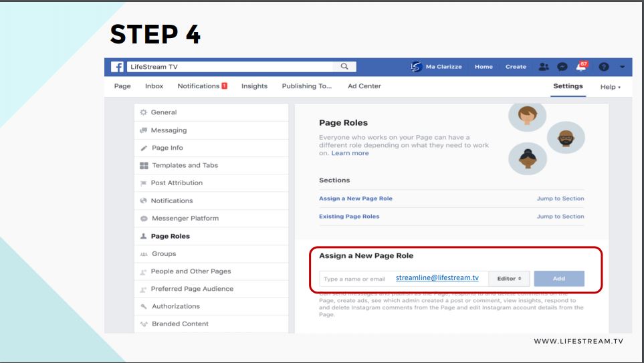Click Home in the top bar
Viewport: 644px width, 363px height.
[484, 67]
